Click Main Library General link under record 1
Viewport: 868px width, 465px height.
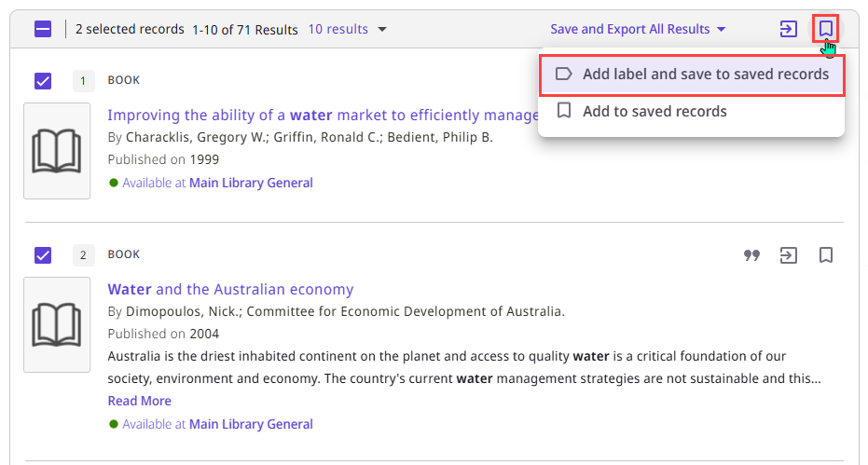[251, 183]
